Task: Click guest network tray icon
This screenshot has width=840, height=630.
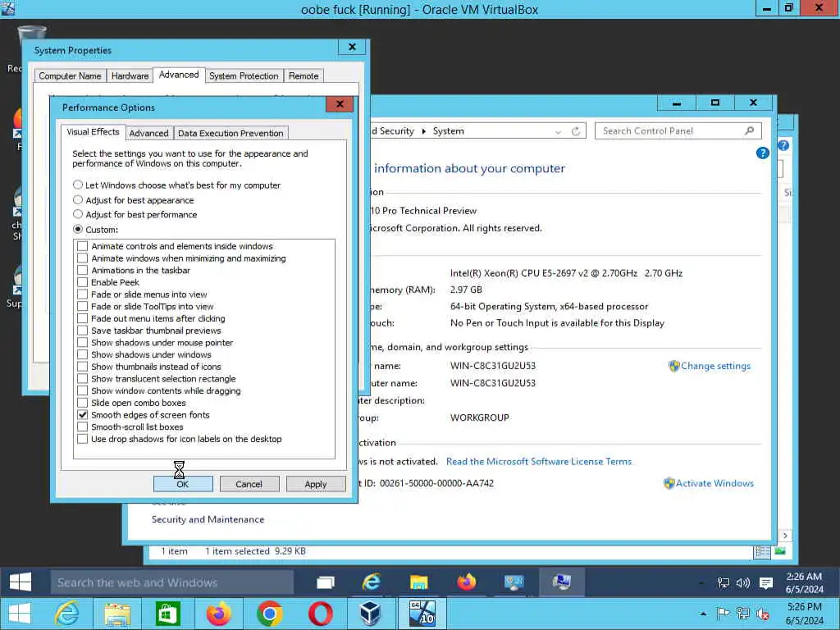Action: pos(724,583)
